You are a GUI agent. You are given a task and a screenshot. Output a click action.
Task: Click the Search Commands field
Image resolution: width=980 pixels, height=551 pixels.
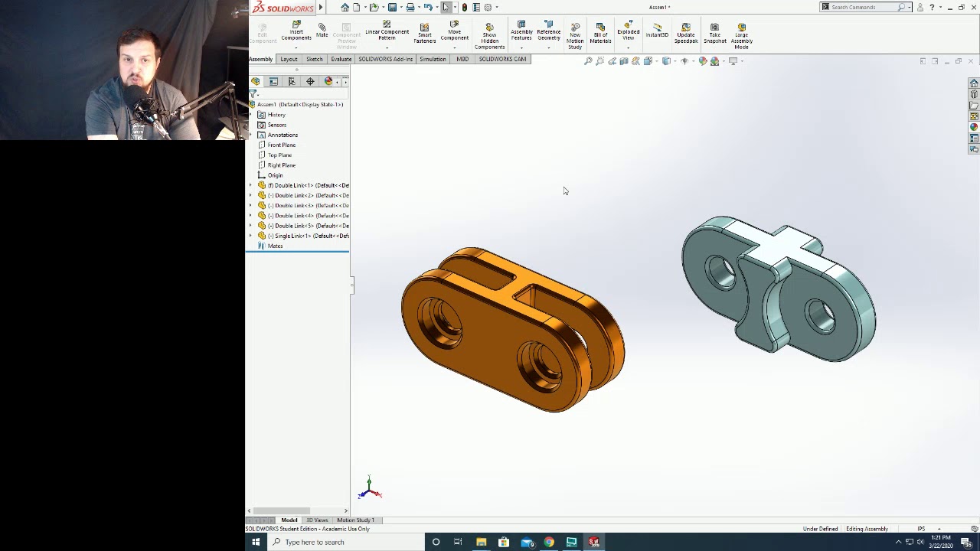pos(865,7)
